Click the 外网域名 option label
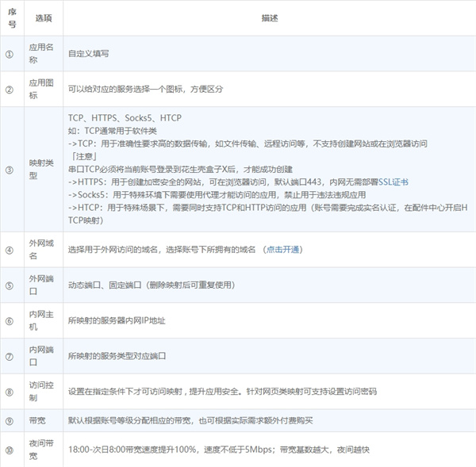The width and height of the screenshot is (476, 467). [x=43, y=250]
